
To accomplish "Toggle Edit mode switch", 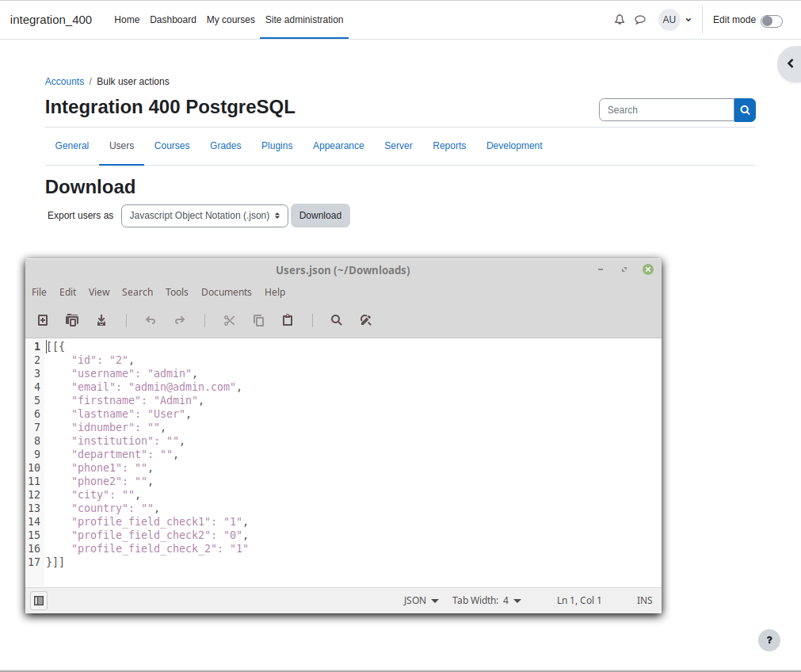I will 772,21.
